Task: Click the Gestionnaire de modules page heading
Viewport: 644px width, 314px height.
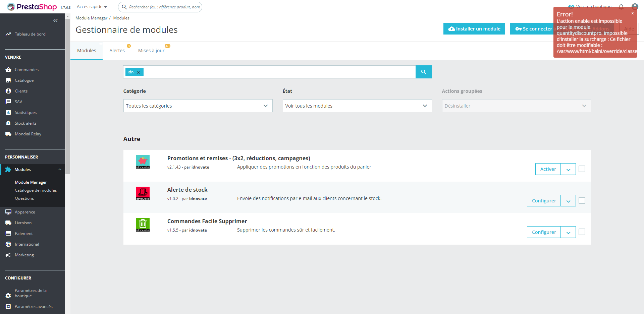Action: [x=127, y=30]
